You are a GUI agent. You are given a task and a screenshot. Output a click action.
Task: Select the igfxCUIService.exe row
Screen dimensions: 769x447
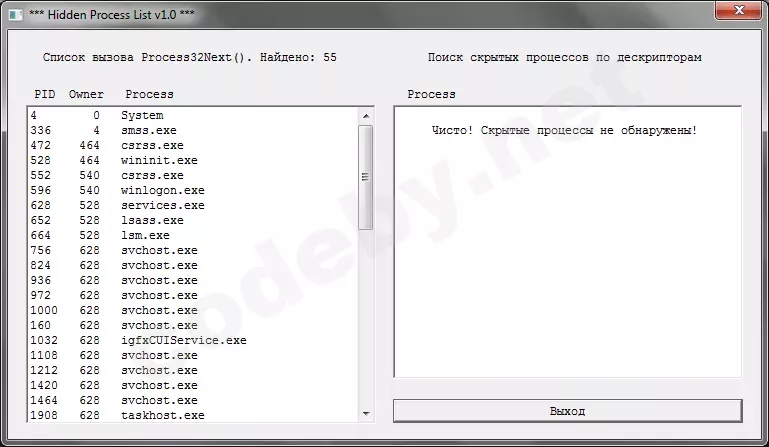[x=194, y=340]
